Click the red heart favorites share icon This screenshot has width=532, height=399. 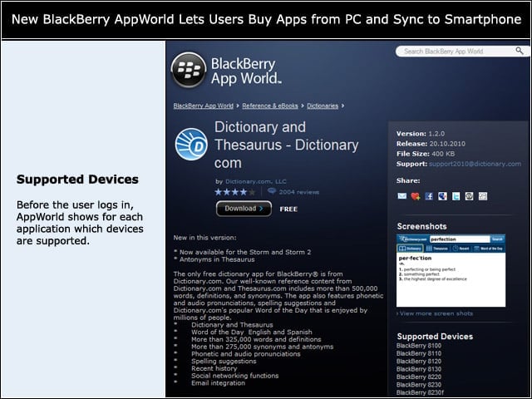tap(416, 196)
